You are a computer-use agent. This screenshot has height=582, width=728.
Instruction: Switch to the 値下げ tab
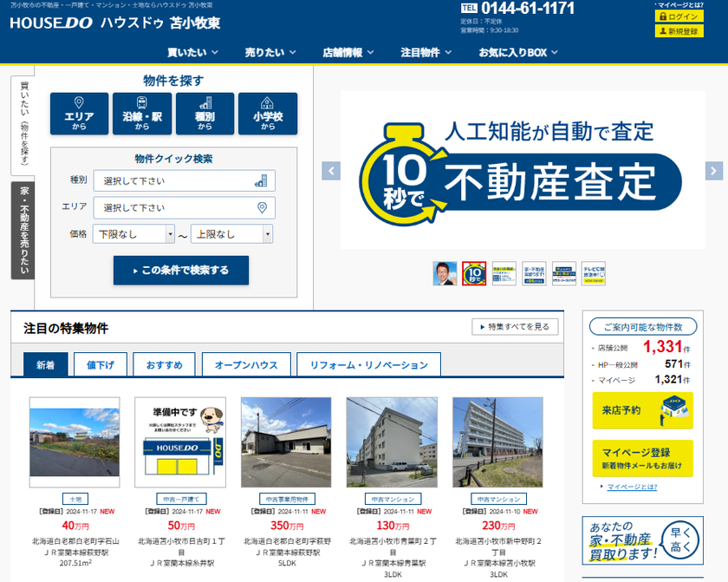point(101,364)
